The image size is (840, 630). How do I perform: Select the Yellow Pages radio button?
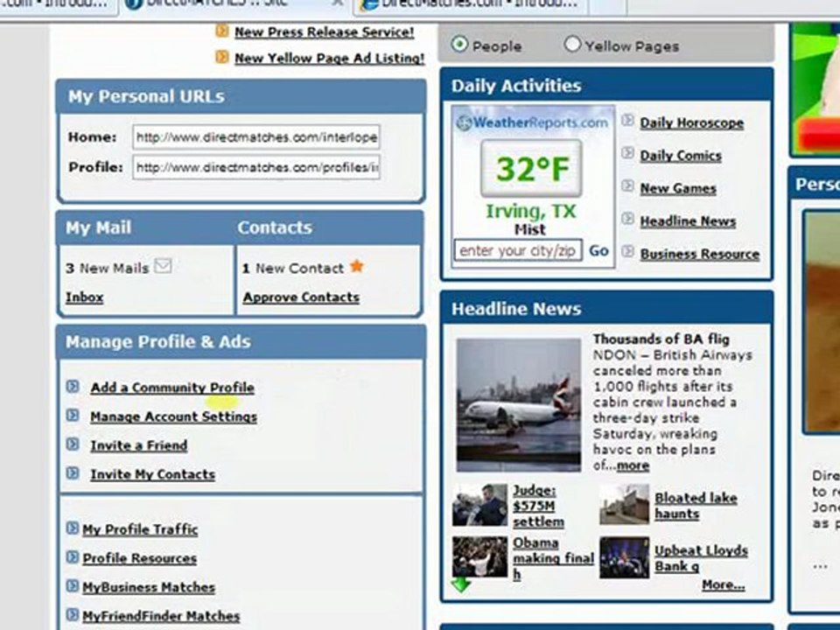click(572, 44)
